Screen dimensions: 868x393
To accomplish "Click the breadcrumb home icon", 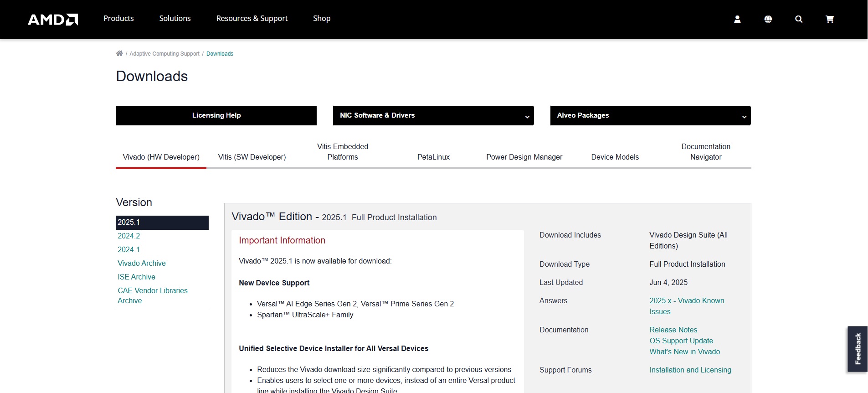I will click(x=119, y=53).
